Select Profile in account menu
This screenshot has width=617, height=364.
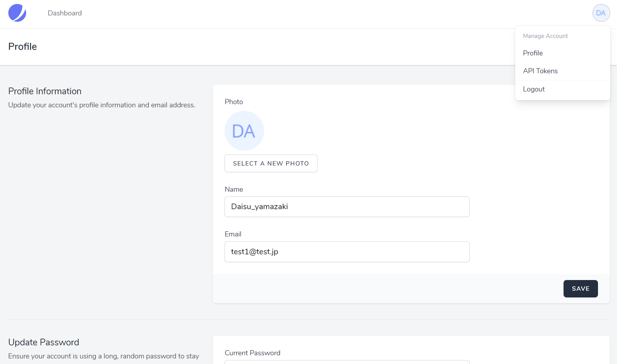pos(562,53)
